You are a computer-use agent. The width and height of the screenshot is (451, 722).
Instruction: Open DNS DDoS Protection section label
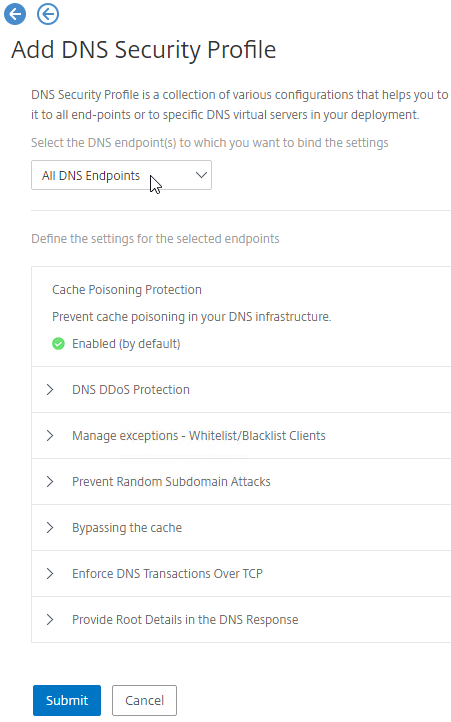click(131, 390)
